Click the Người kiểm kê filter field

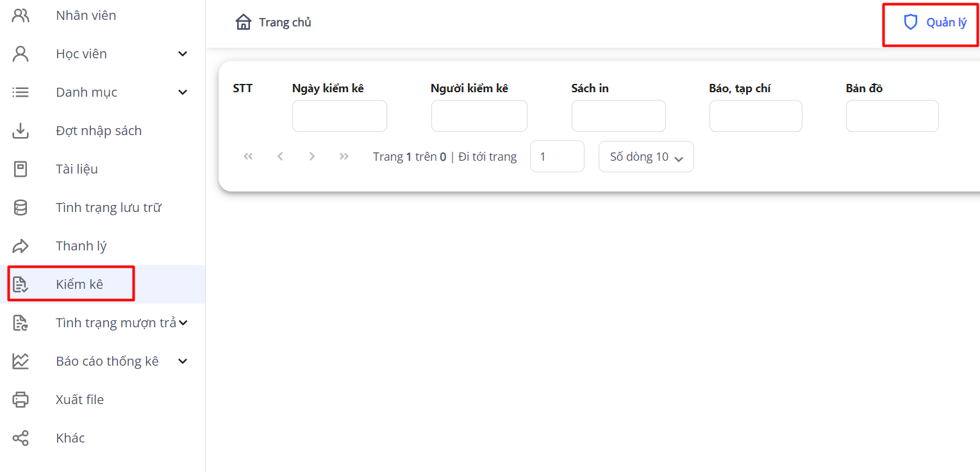tap(479, 116)
